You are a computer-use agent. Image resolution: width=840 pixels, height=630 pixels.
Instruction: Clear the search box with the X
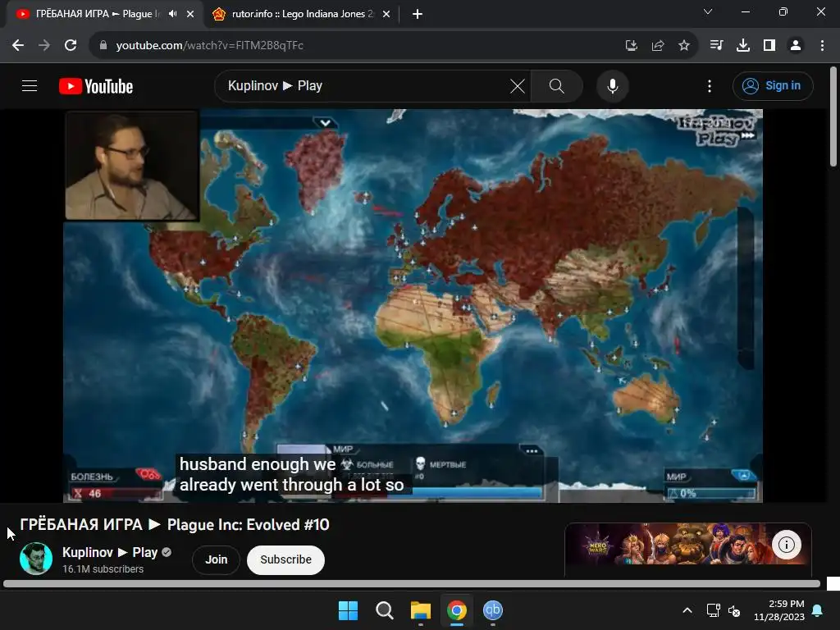click(x=517, y=85)
